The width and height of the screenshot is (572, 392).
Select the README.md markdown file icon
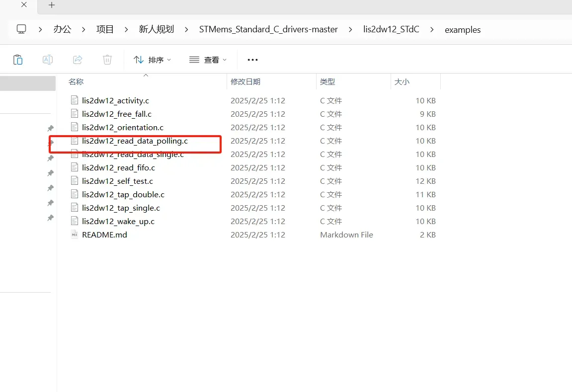pyautogui.click(x=75, y=235)
